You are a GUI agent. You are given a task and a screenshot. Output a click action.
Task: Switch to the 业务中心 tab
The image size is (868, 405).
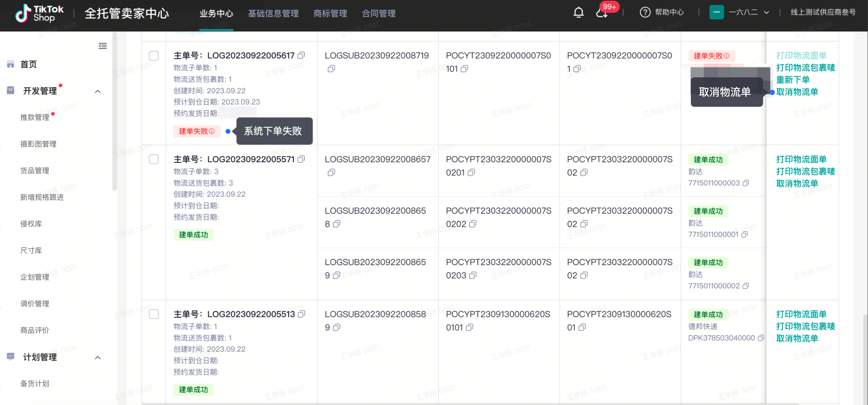pyautogui.click(x=216, y=13)
